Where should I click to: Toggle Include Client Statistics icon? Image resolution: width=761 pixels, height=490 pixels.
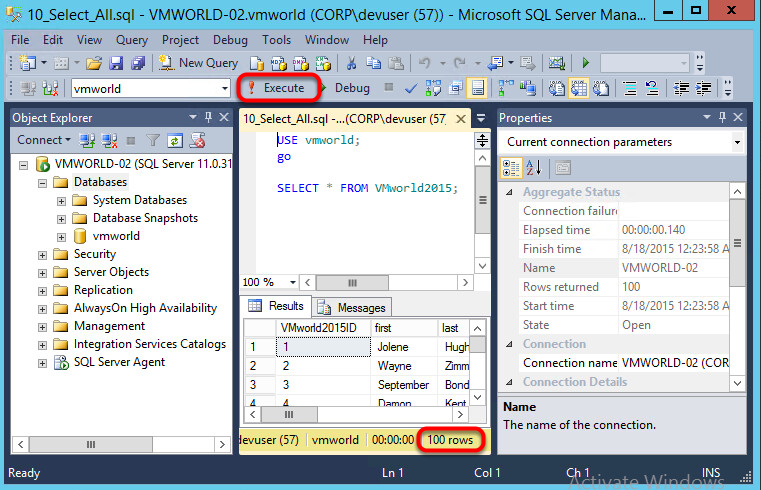[528, 88]
